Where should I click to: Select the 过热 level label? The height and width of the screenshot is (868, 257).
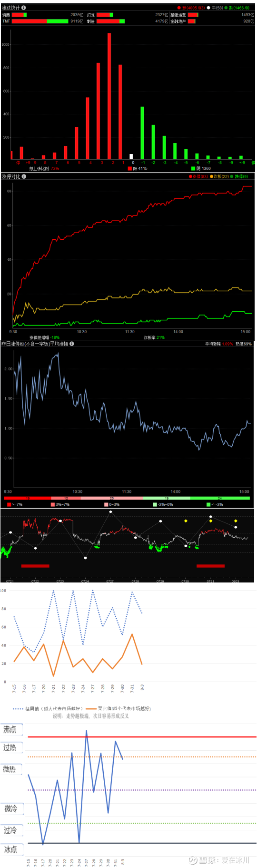(10, 747)
